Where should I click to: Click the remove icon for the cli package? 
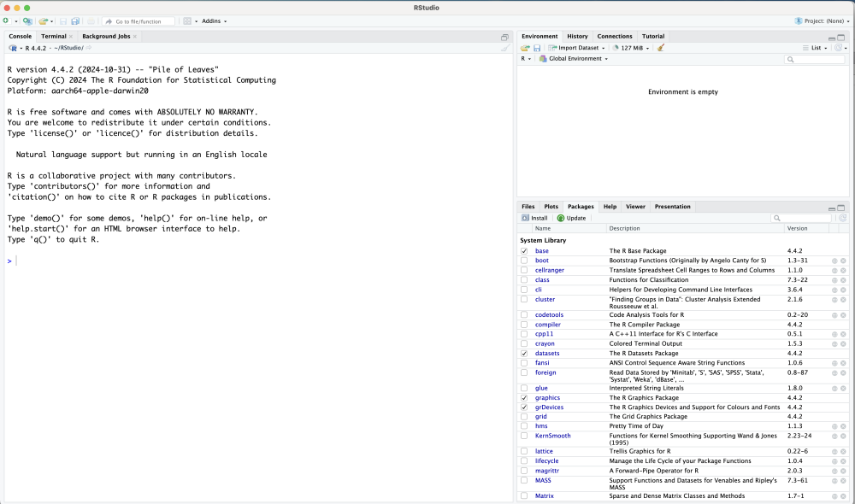coord(843,290)
